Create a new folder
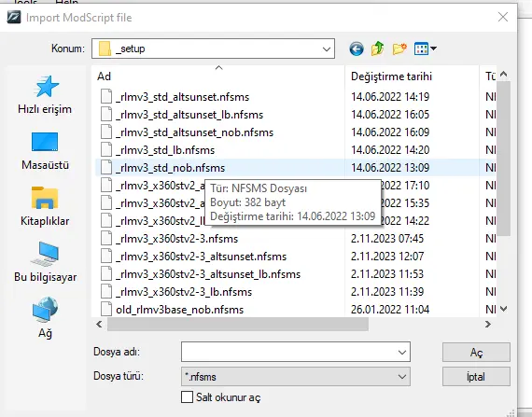Image resolution: width=532 pixels, height=417 pixels. tap(399, 49)
